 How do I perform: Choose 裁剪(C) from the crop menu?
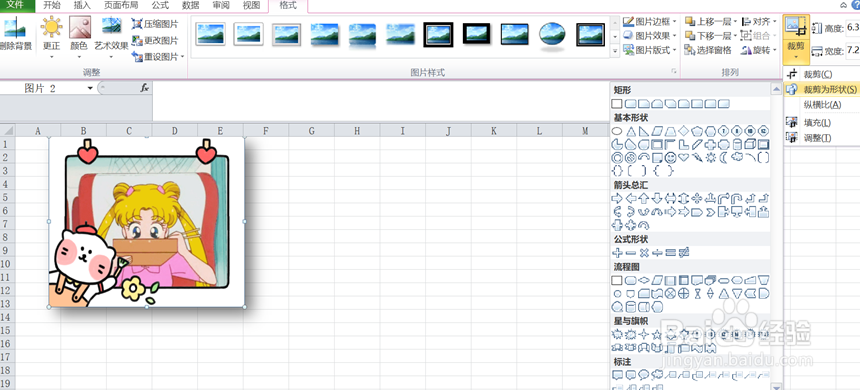818,74
